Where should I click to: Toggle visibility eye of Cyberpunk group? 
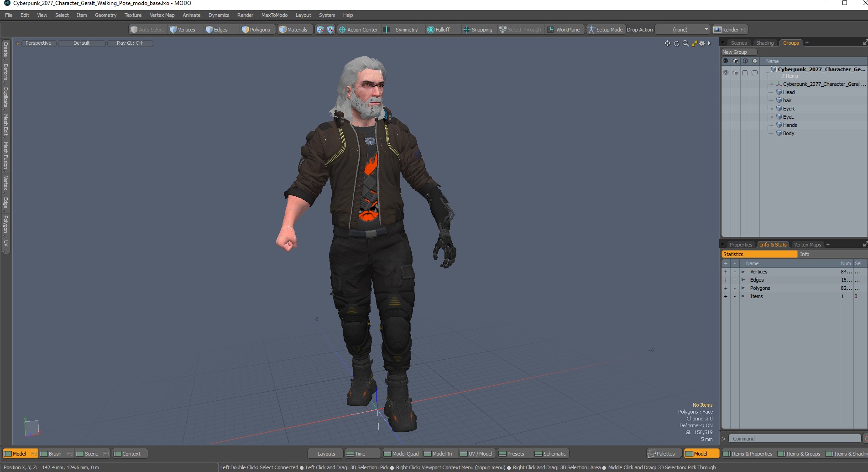pos(726,73)
